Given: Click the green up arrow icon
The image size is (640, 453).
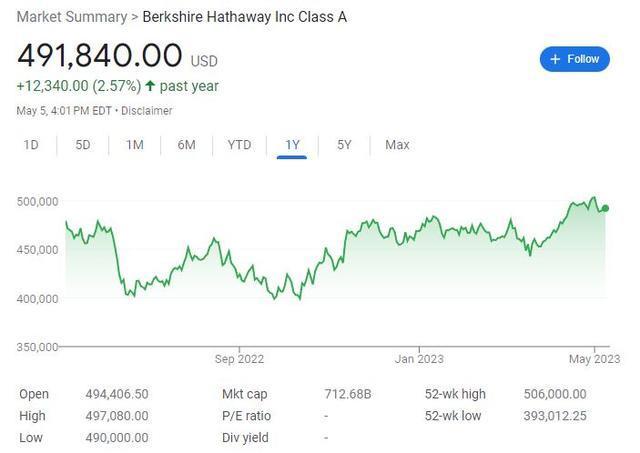Looking at the screenshot, I should click(x=150, y=86).
